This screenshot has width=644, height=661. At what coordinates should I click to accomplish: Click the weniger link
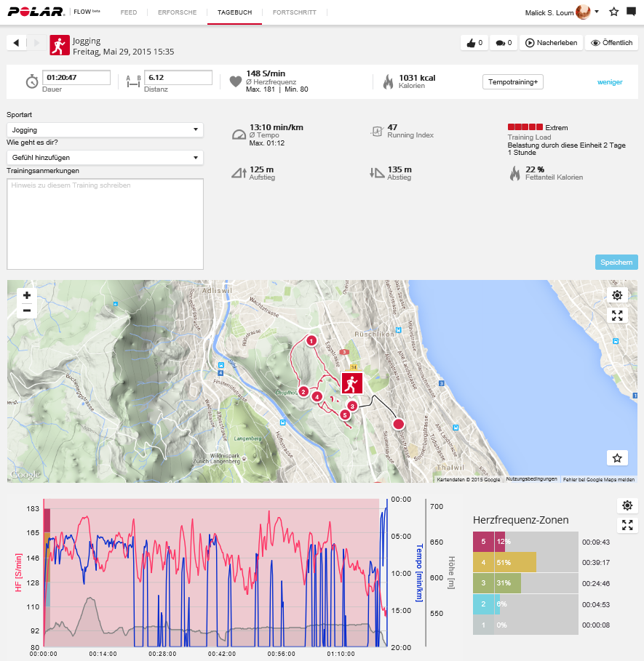click(x=610, y=82)
